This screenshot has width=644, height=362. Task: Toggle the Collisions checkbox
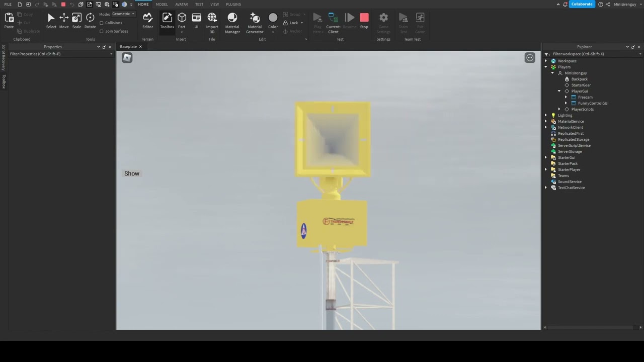(x=102, y=23)
